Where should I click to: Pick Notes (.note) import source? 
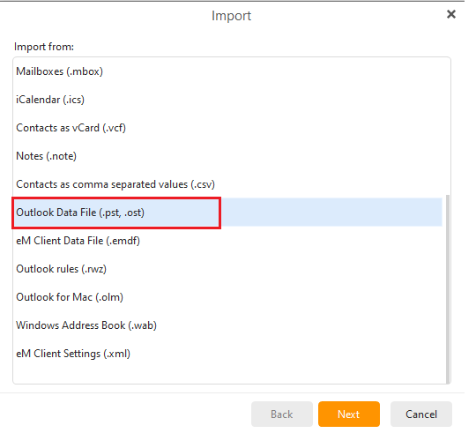click(227, 156)
